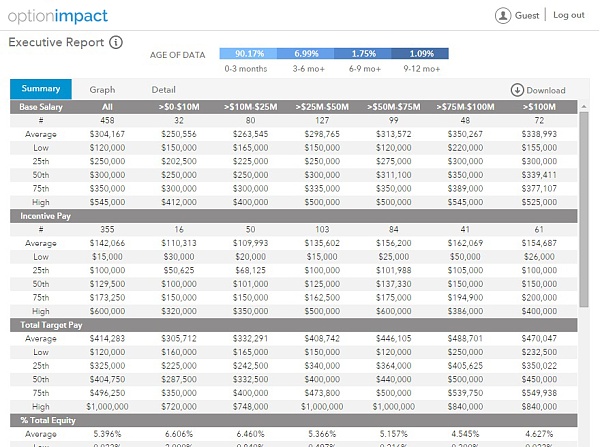
Task: Select the 90.17% age of data segment
Action: 249,53
